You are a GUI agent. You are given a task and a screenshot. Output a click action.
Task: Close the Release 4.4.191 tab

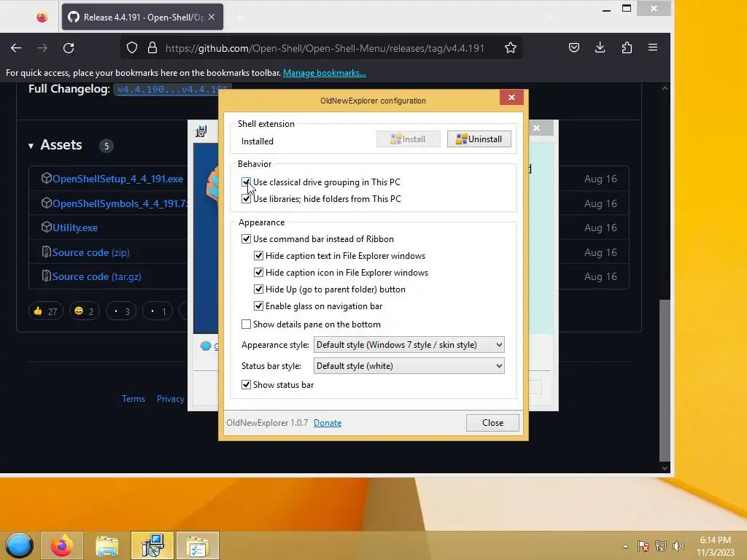212,17
